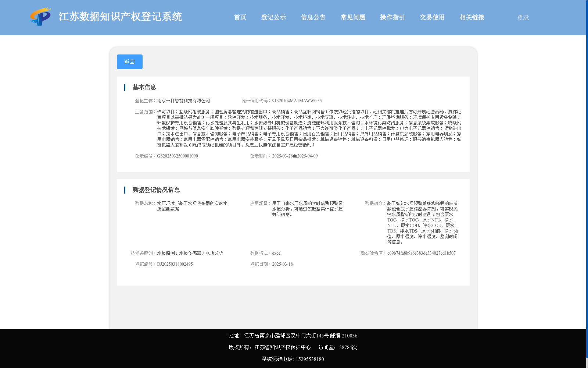588x368 pixels.
Task: Select the 数据登记情况信息 section heading
Action: tap(156, 190)
